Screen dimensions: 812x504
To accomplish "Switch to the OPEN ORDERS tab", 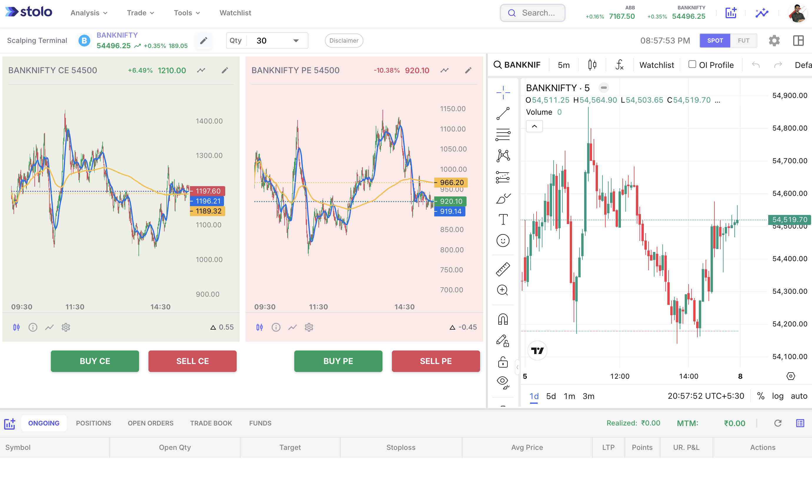I will 151,423.
